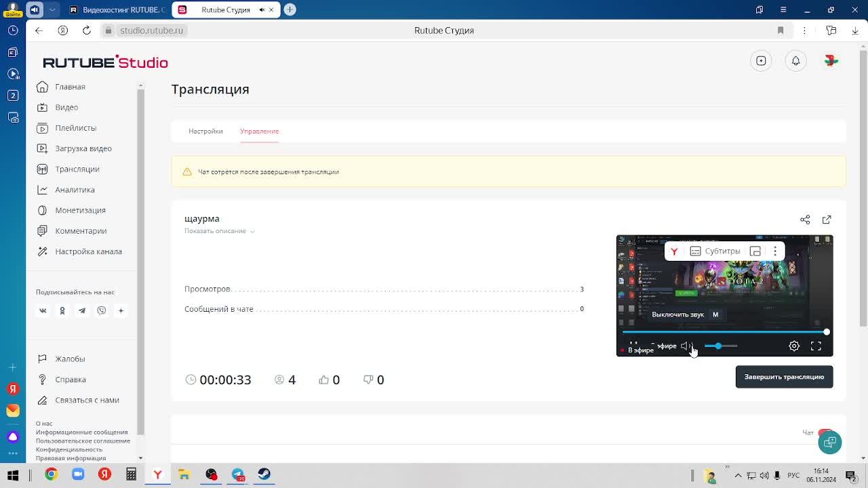
Task: Go back in browser navigation
Action: (x=39, y=30)
